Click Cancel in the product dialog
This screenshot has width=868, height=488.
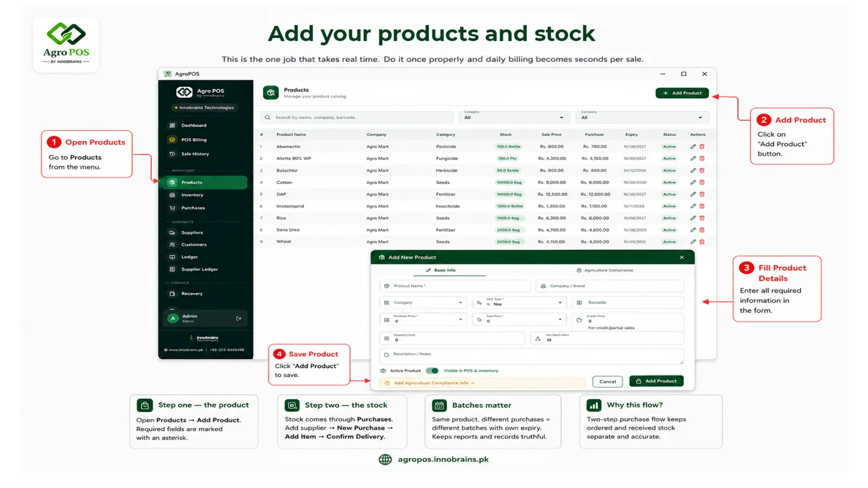tap(608, 382)
